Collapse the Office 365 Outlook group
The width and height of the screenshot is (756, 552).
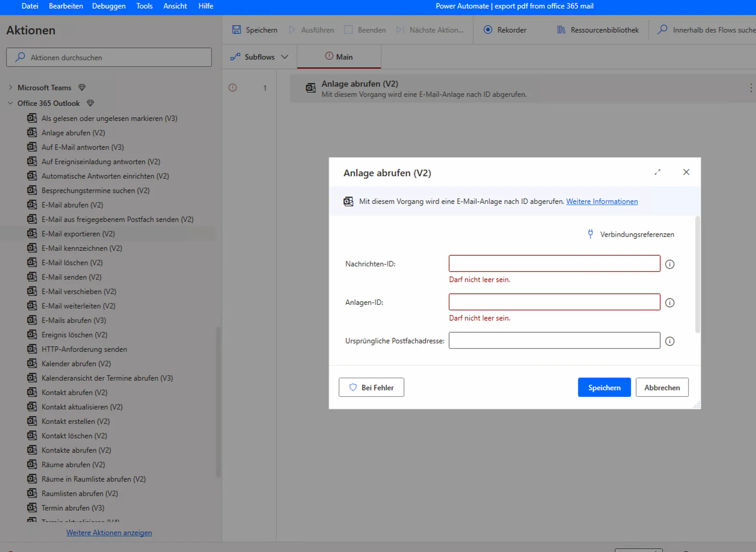(x=11, y=103)
